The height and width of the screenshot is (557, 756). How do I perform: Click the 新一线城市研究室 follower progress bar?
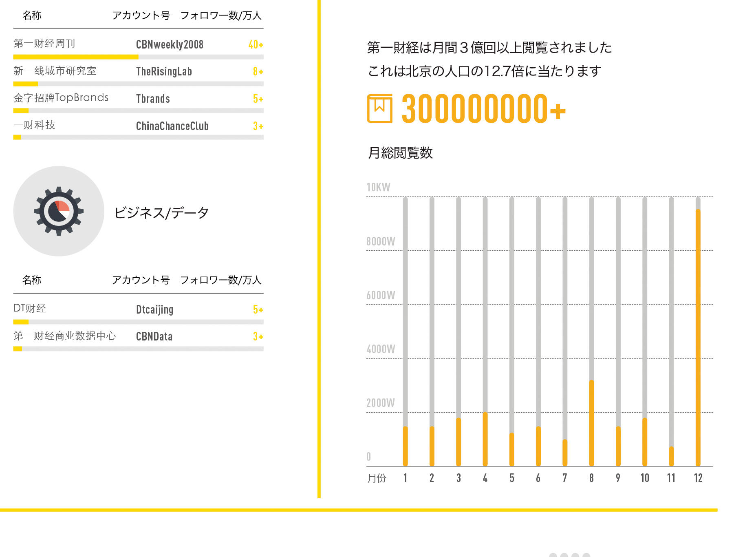[138, 84]
